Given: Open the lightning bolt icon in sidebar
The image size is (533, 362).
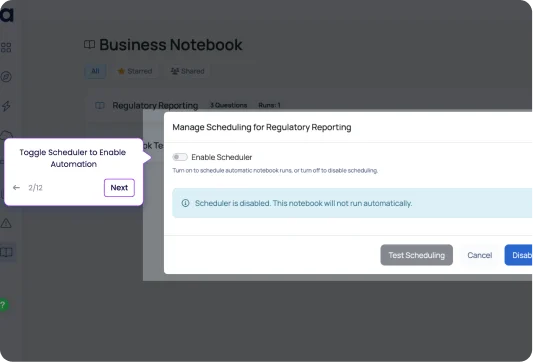Looking at the screenshot, I should click(6, 106).
